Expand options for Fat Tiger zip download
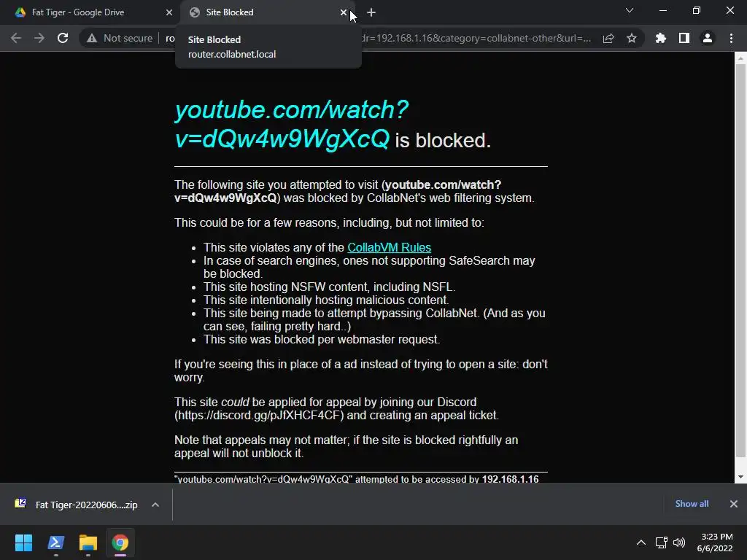 [155, 505]
